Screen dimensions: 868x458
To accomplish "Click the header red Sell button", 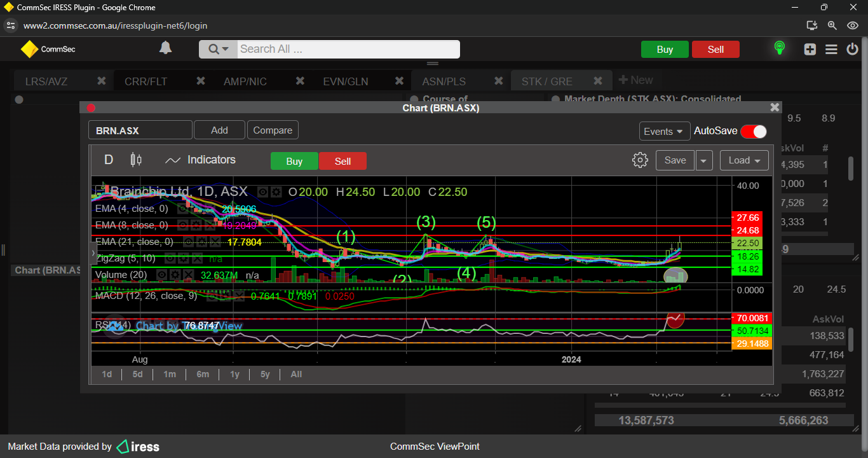I will pos(715,49).
